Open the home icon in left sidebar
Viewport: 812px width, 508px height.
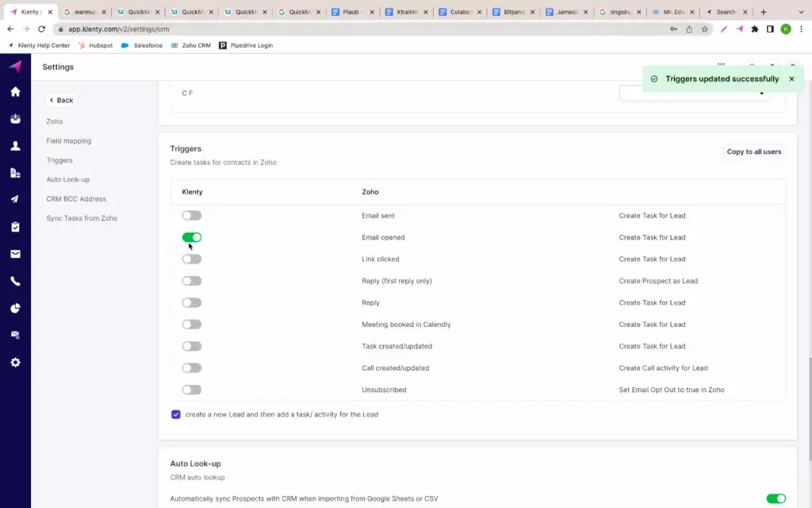pyautogui.click(x=15, y=92)
